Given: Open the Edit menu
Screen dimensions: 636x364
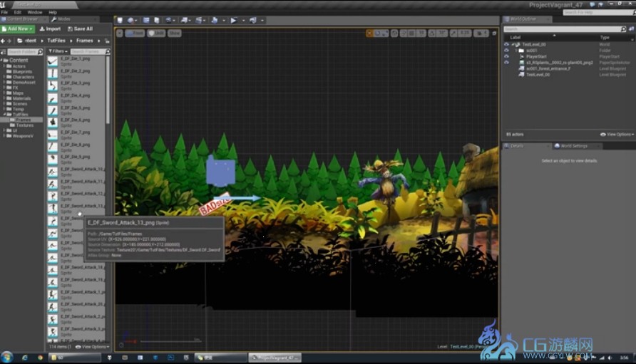Looking at the screenshot, I should point(17,13).
